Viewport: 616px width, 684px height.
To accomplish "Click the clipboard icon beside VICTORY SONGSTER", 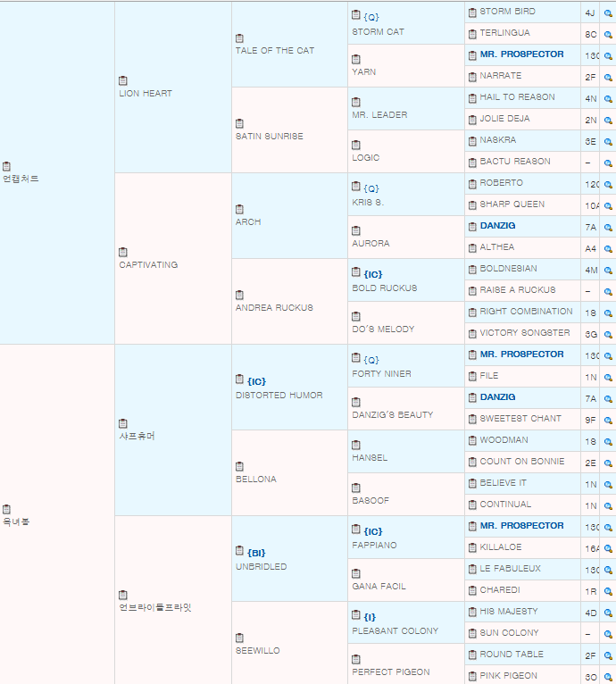I will pos(472,334).
